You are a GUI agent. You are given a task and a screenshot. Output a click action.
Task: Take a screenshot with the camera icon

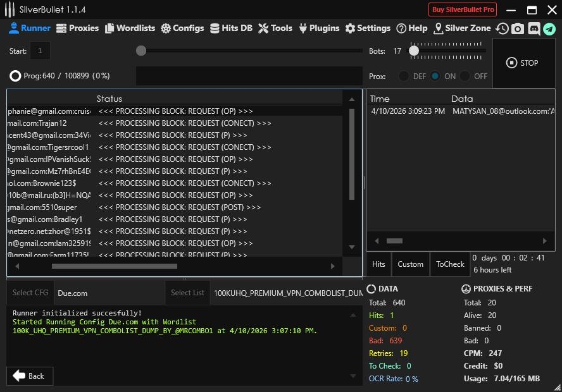click(x=518, y=28)
